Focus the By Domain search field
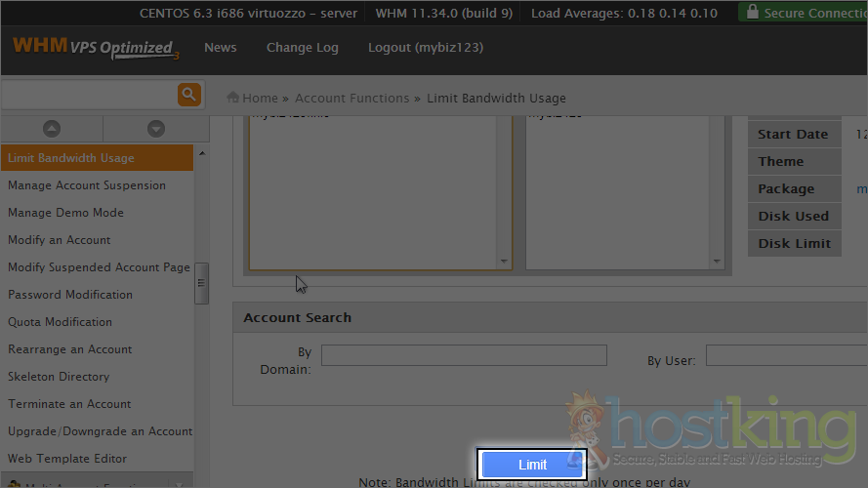The width and height of the screenshot is (868, 488). pos(464,355)
